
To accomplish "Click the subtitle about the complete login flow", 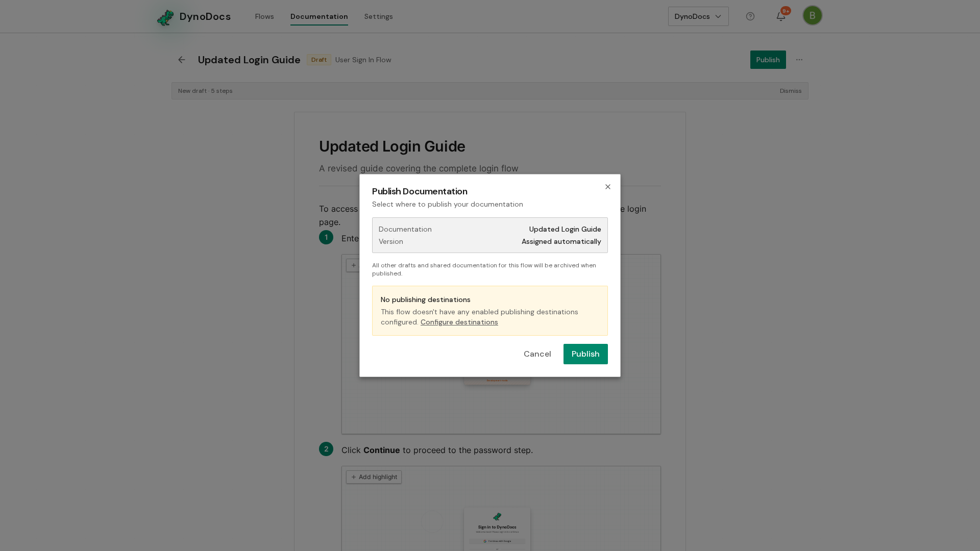I will click(419, 168).
